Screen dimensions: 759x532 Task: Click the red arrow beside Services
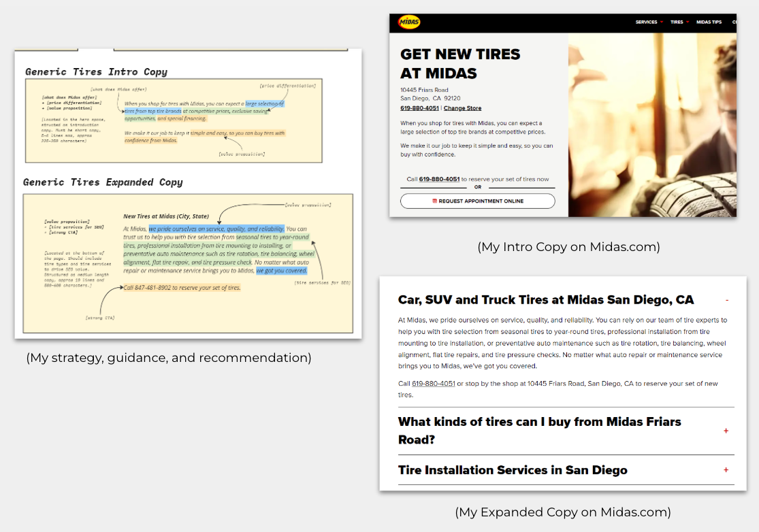tap(662, 22)
